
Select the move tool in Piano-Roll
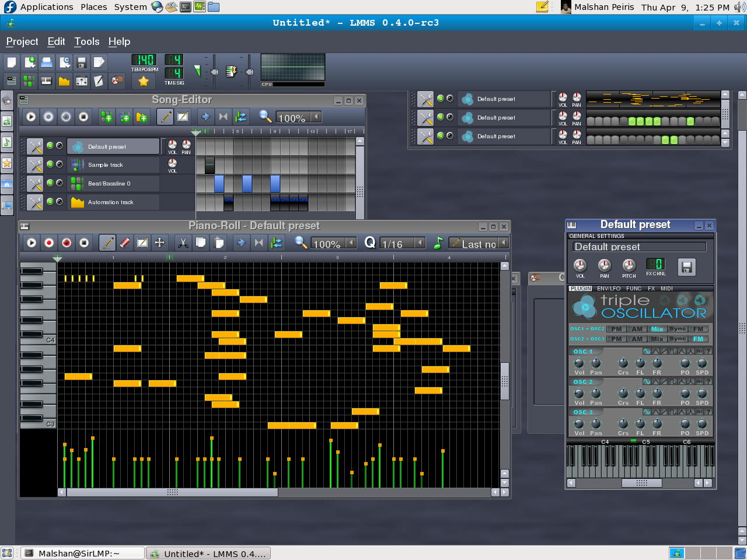click(x=159, y=243)
